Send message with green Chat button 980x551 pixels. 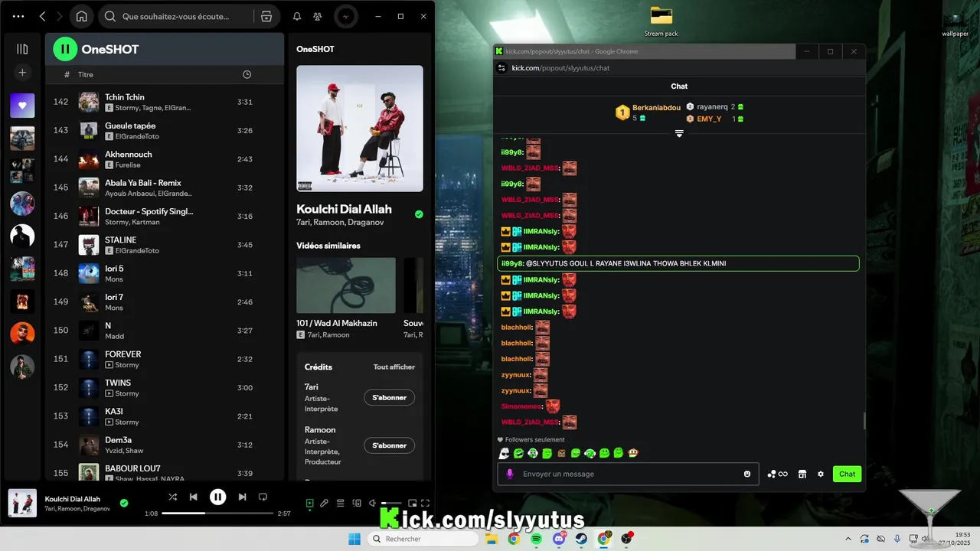pos(847,474)
